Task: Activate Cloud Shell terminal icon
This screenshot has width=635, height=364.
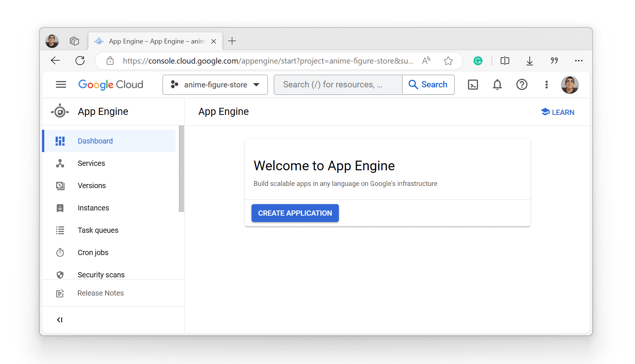Action: pos(473,85)
